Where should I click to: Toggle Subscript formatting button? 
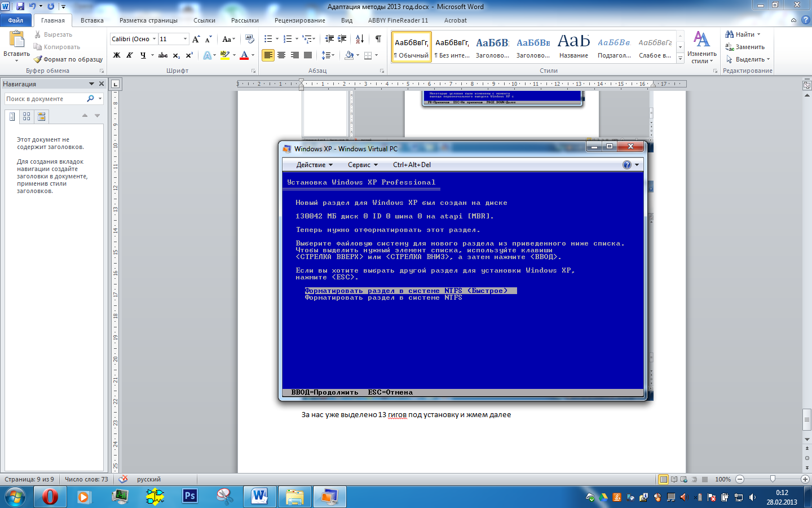(x=176, y=55)
